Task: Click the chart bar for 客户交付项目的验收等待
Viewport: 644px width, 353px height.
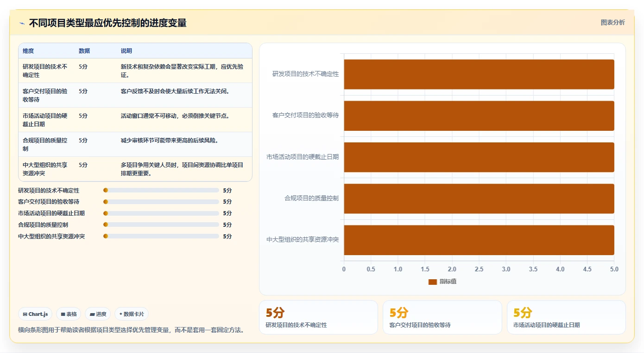Action: click(x=479, y=116)
